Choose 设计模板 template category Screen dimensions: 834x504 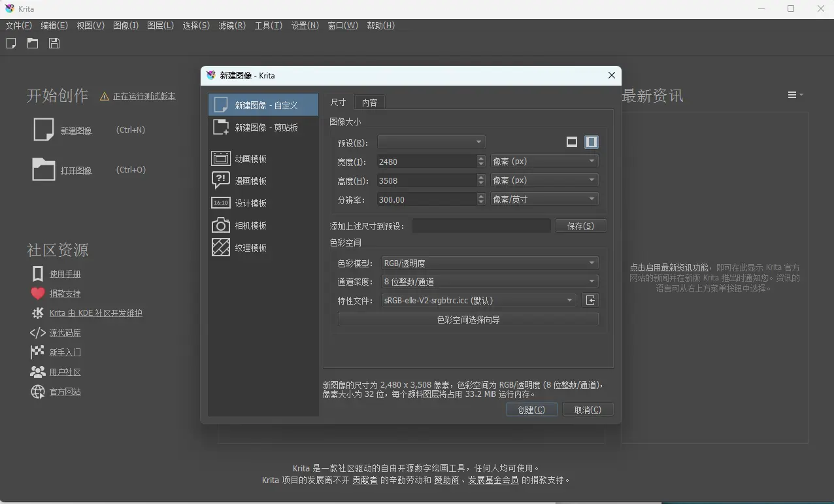click(263, 203)
